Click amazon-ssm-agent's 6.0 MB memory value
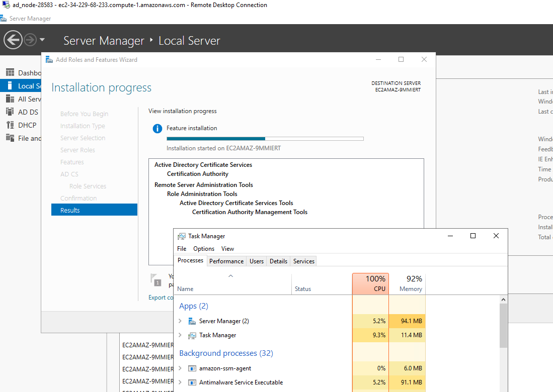The image size is (553, 392). (408, 368)
